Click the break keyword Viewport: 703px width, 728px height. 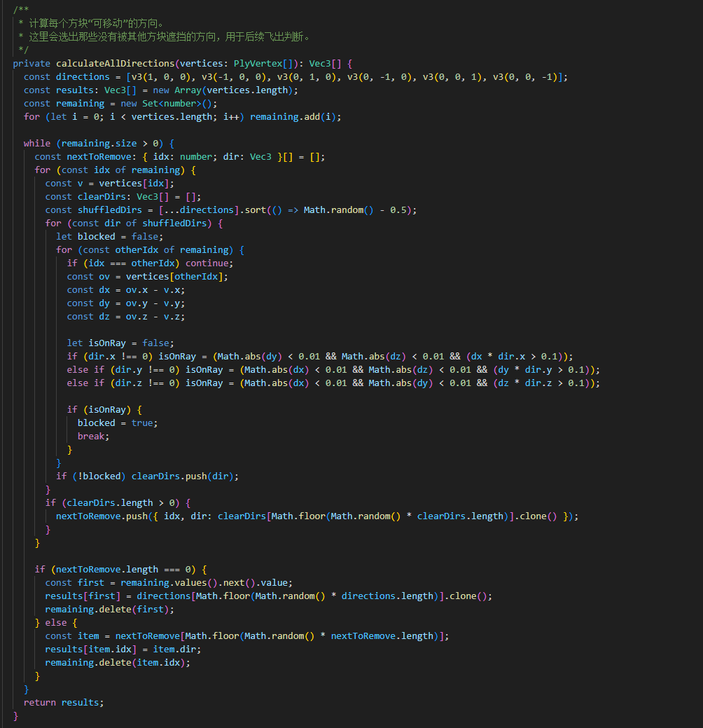tap(90, 437)
